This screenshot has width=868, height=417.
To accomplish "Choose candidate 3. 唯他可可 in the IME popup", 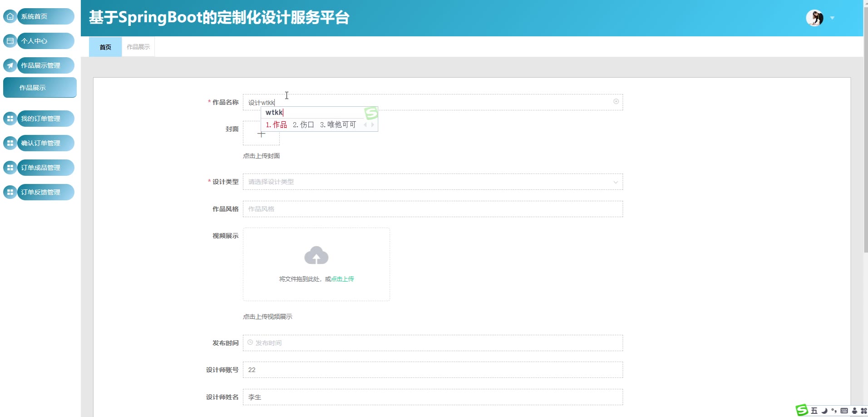I will tap(338, 124).
